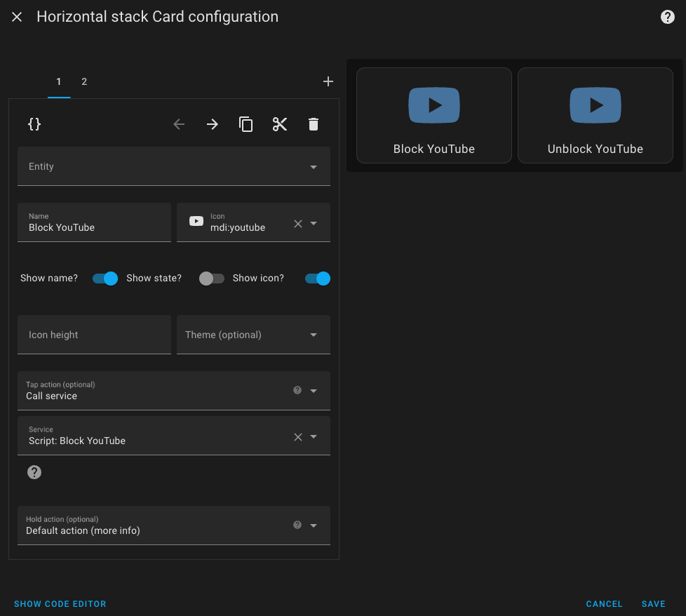The height and width of the screenshot is (616, 686).
Task: Click Show Code Editor
Action: click(60, 604)
